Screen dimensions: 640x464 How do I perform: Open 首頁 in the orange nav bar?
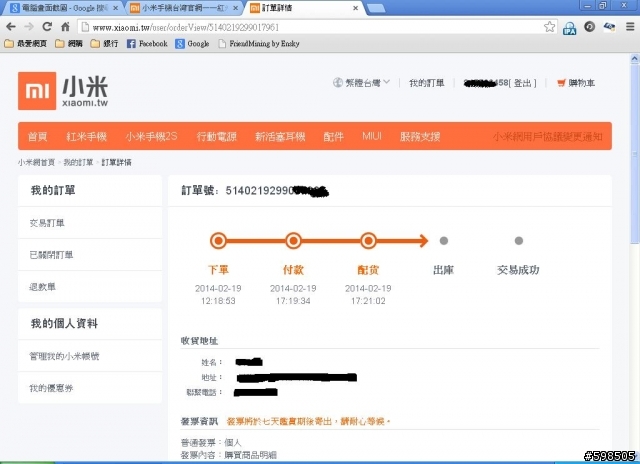(x=37, y=136)
